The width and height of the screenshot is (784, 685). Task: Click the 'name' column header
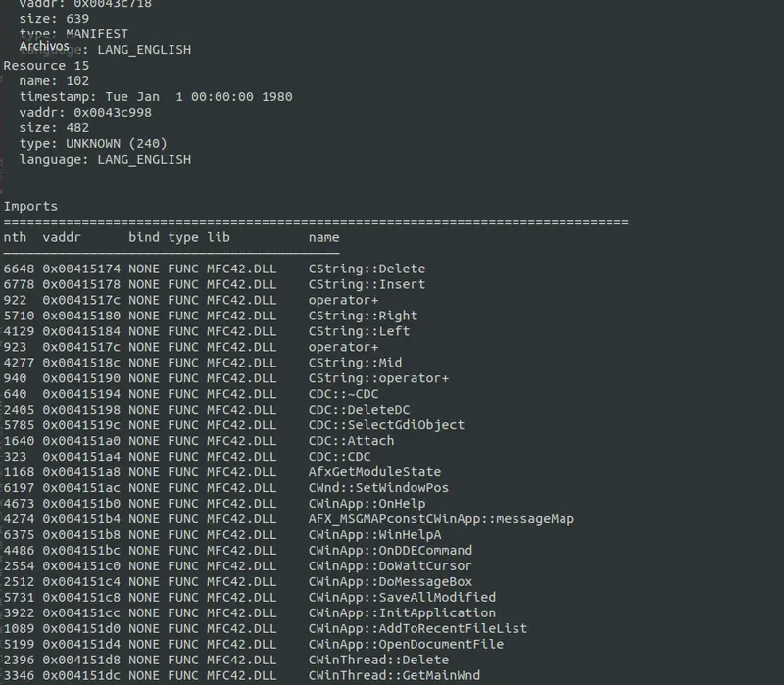[324, 237]
